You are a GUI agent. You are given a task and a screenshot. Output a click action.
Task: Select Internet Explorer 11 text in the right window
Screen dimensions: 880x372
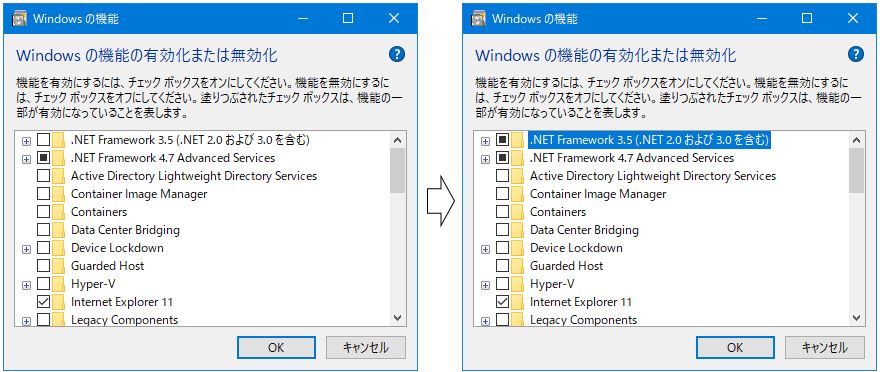coord(581,302)
